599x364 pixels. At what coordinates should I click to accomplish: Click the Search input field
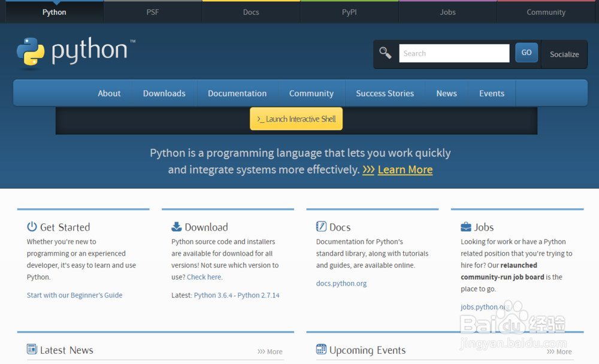click(454, 53)
